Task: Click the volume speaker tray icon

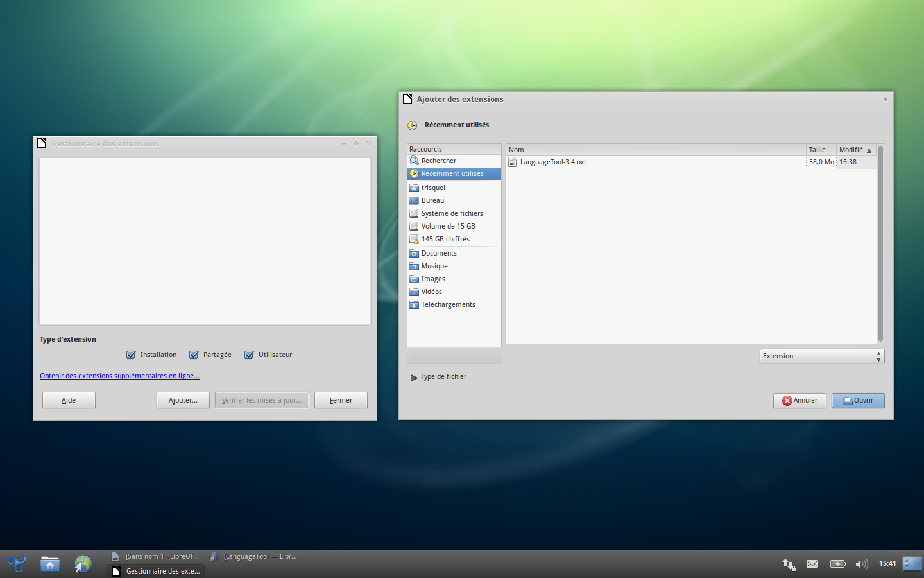Action: click(x=862, y=564)
